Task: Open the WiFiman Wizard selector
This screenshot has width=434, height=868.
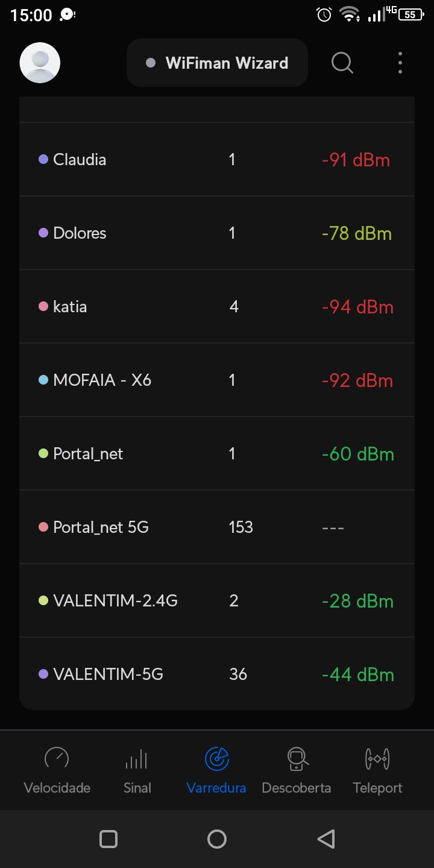Action: tap(217, 63)
